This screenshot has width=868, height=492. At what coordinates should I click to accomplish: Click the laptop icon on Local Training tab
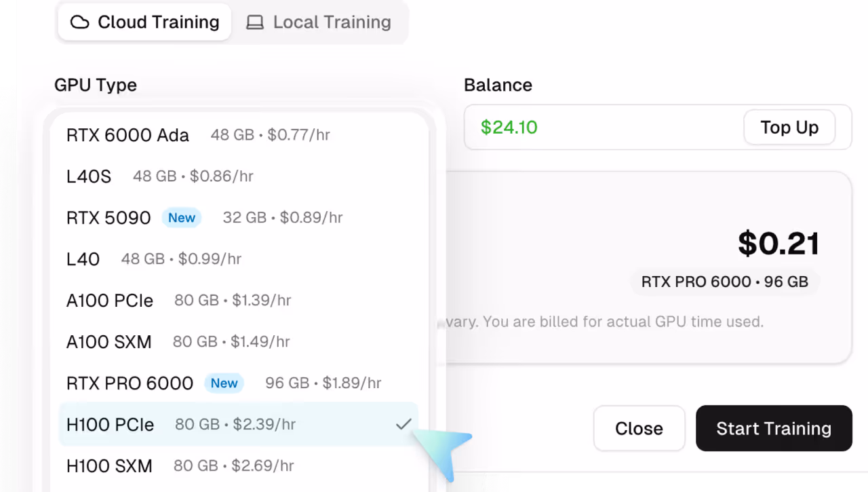click(x=254, y=22)
